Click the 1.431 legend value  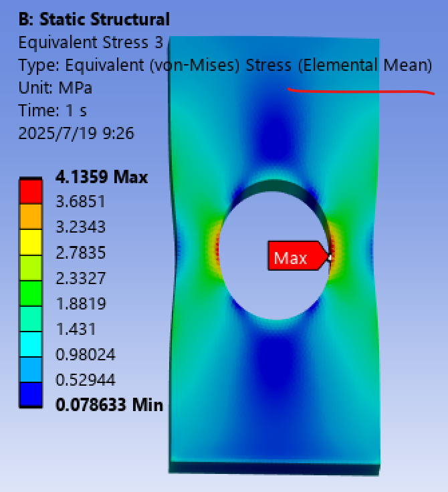[x=76, y=329]
